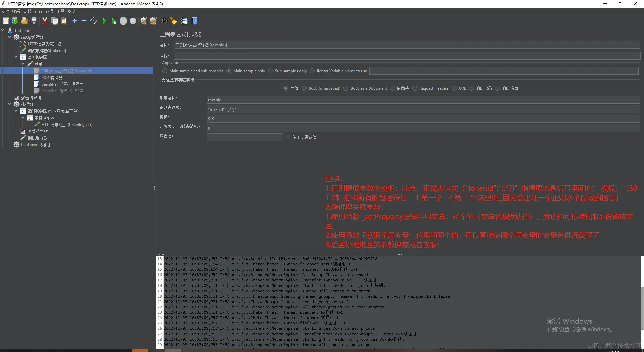
Task: Open the Function Helper dialog icon
Action: [184, 21]
